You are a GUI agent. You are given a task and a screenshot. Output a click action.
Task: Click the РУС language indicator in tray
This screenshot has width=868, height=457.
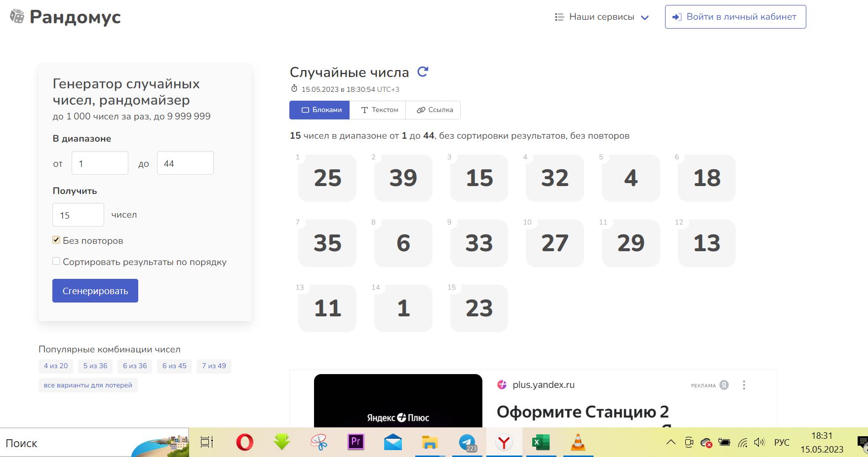(782, 443)
